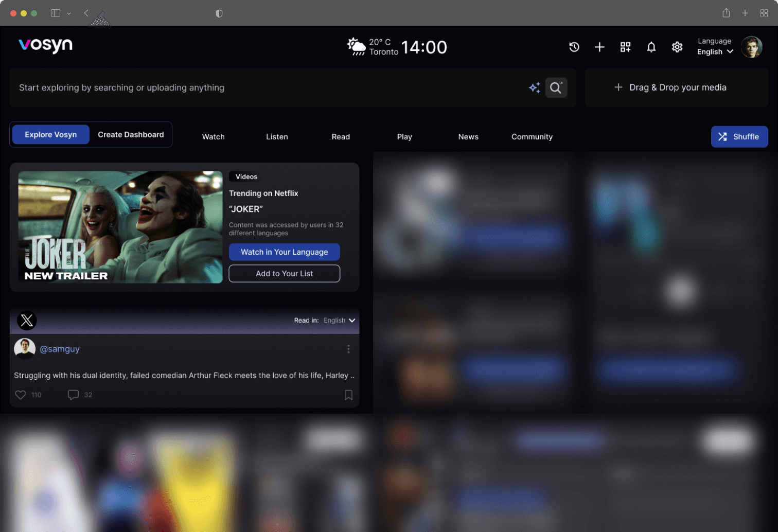The height and width of the screenshot is (532, 778).
Task: Open the Community tab
Action: click(532, 137)
